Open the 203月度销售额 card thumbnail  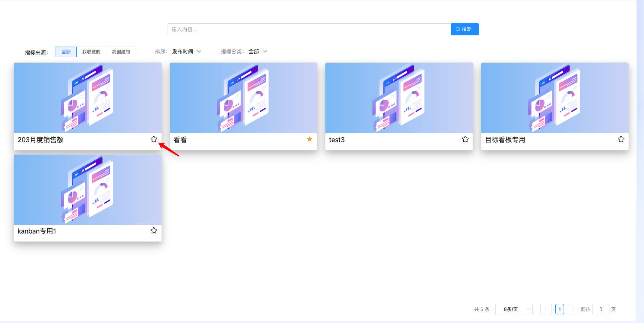pyautogui.click(x=88, y=98)
